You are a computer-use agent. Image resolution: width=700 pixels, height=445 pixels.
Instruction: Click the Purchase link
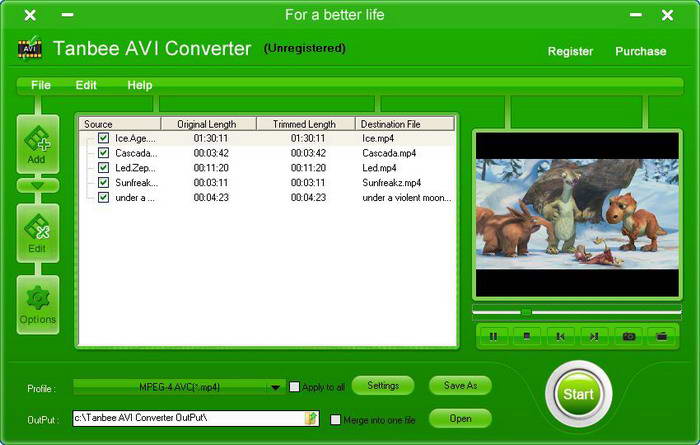(641, 51)
